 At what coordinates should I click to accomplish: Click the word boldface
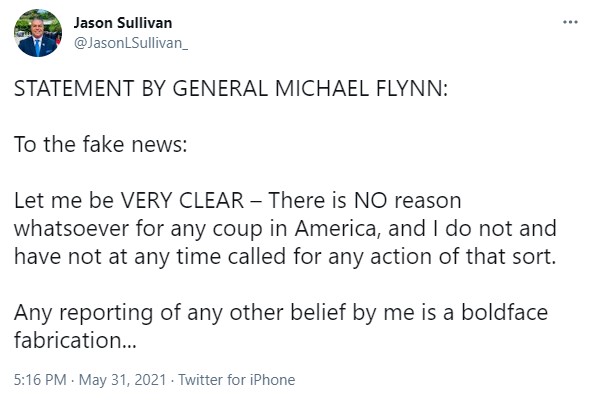click(505, 312)
